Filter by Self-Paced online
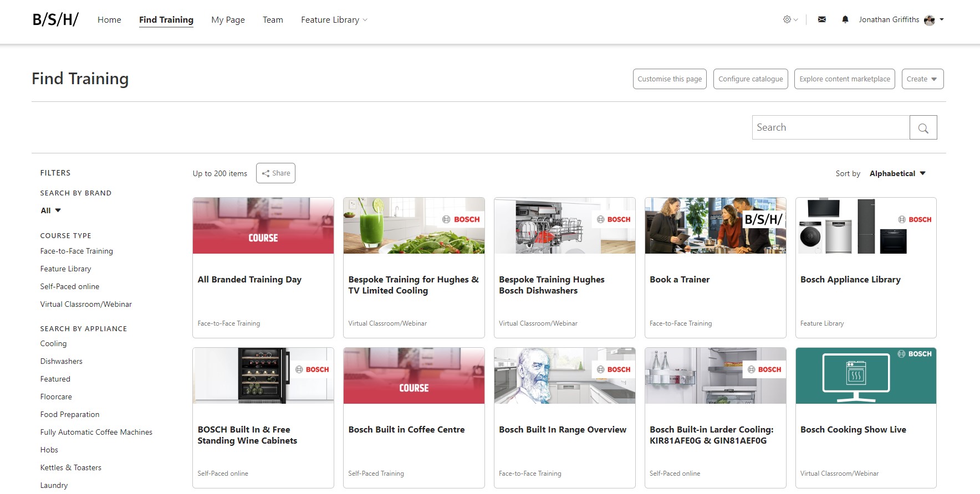This screenshot has height=494, width=980. (x=70, y=286)
